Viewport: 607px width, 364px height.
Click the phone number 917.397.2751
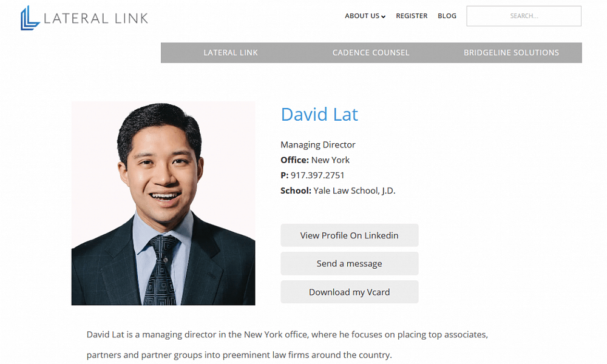tap(317, 175)
